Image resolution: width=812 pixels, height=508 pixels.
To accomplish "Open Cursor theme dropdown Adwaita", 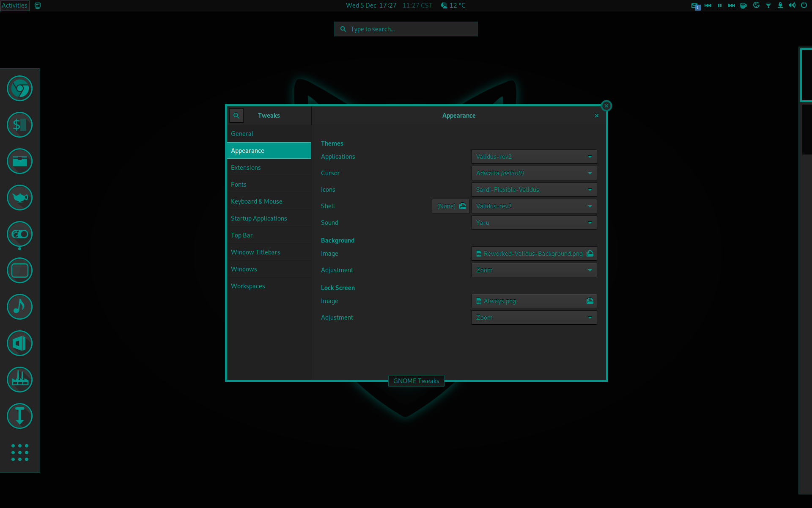I will pyautogui.click(x=534, y=173).
